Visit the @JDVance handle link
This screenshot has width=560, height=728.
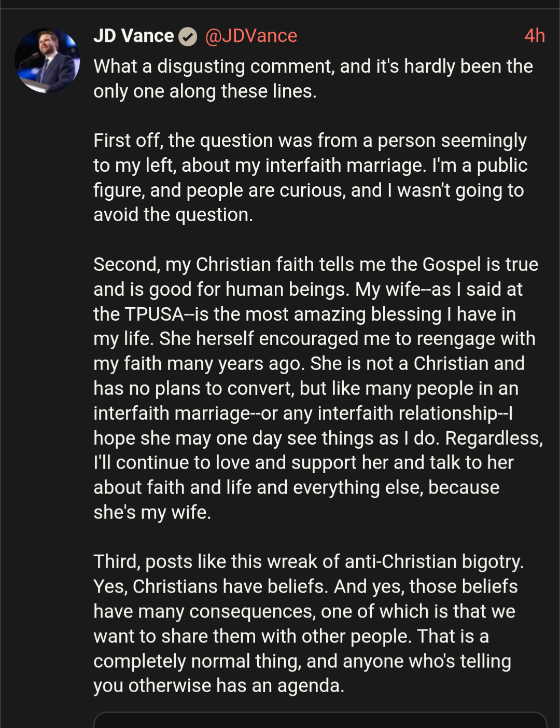251,36
